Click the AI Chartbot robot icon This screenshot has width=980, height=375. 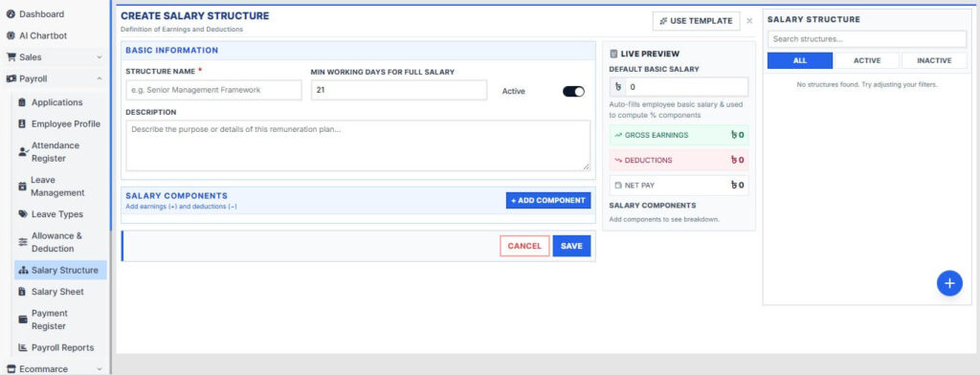click(x=11, y=35)
